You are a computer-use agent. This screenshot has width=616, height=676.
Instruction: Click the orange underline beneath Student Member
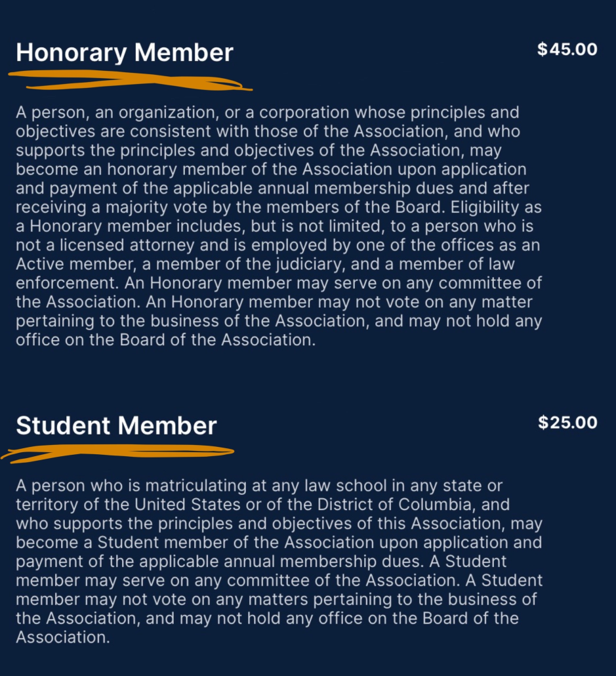point(118,452)
